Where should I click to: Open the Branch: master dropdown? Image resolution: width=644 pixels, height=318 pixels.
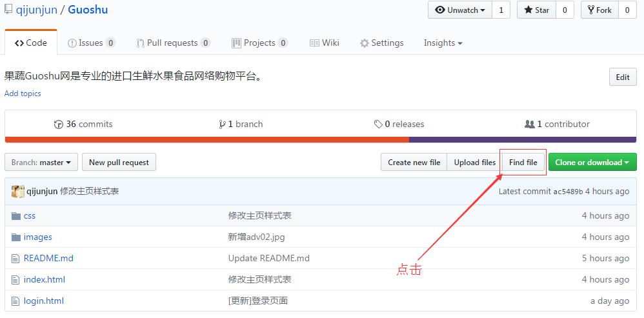(x=41, y=162)
